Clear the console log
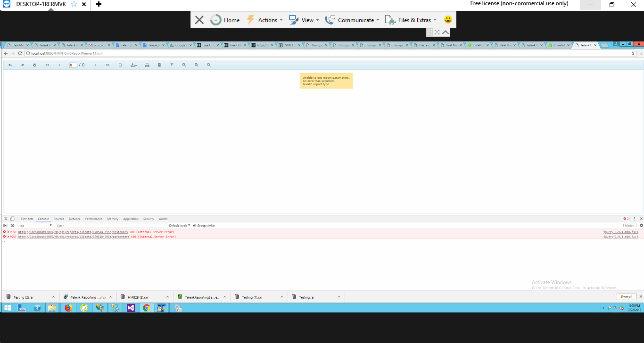This screenshot has height=343, width=644. point(12,226)
